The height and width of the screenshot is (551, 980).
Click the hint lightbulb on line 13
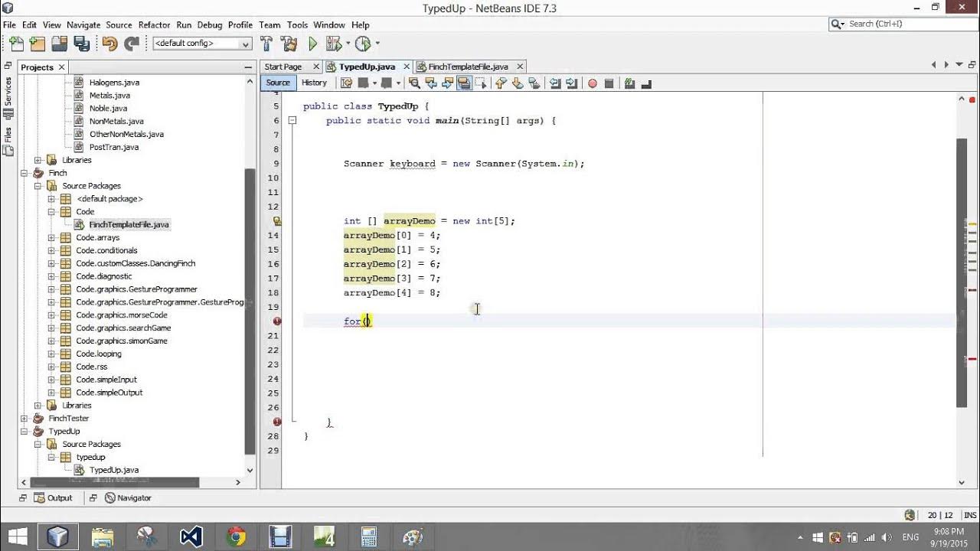(277, 221)
